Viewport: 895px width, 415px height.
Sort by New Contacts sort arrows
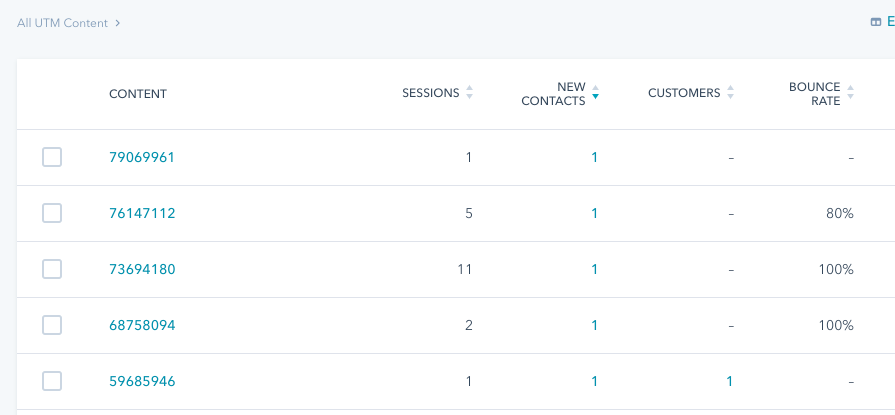click(x=595, y=92)
